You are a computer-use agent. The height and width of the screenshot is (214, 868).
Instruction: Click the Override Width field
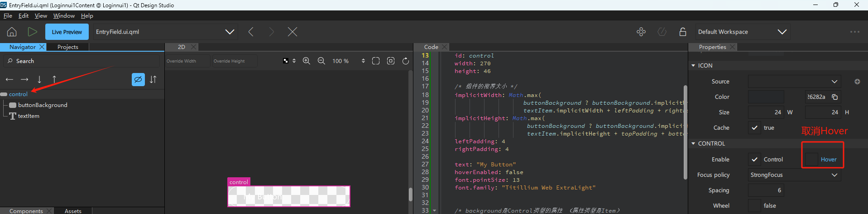click(x=187, y=61)
